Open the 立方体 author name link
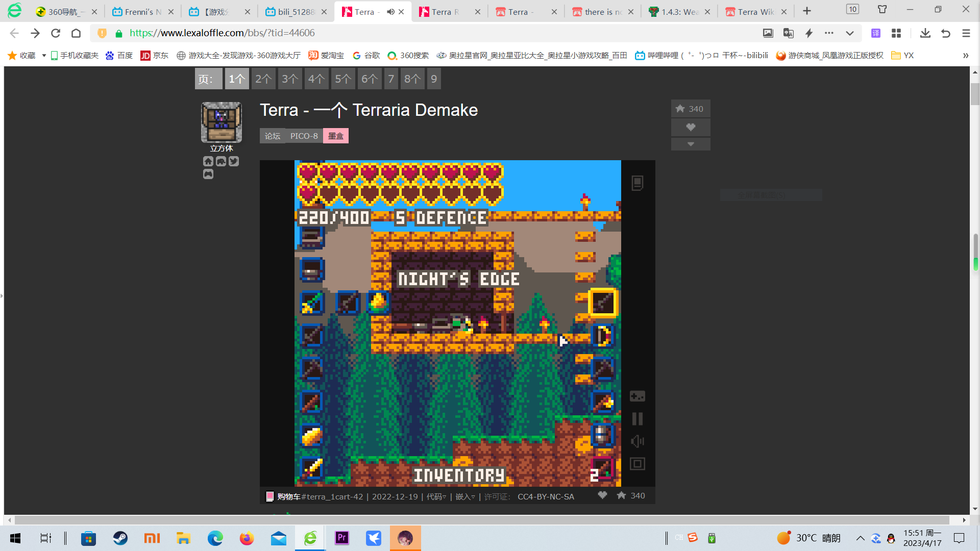 (x=221, y=148)
